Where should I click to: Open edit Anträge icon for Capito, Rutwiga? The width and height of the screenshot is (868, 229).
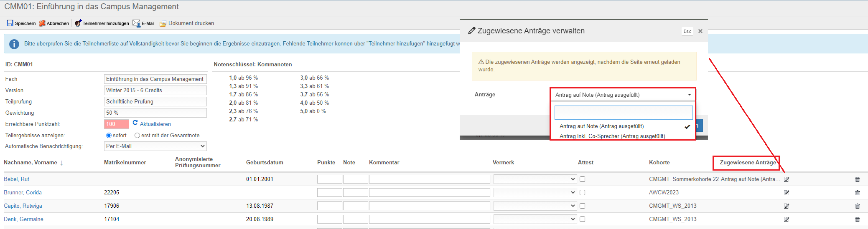point(787,206)
